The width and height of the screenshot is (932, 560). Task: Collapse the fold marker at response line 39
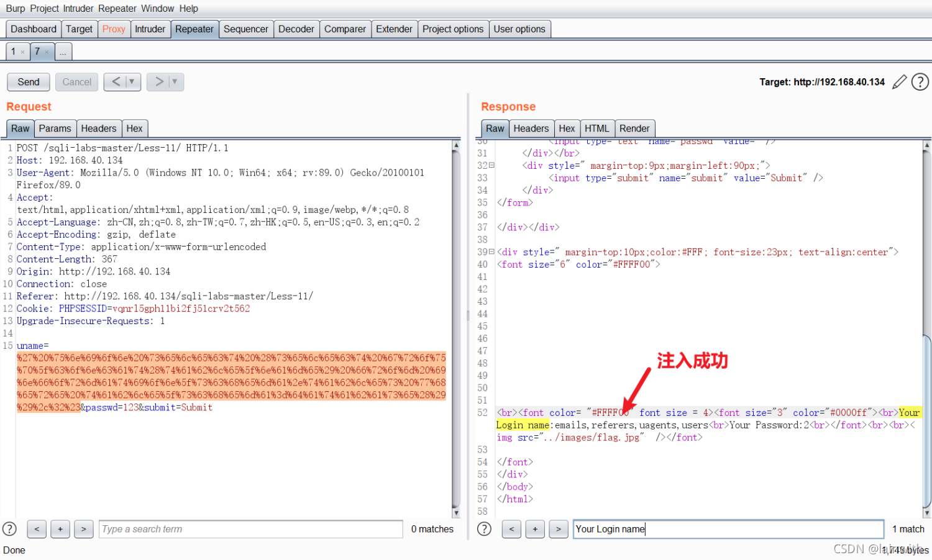[491, 251]
